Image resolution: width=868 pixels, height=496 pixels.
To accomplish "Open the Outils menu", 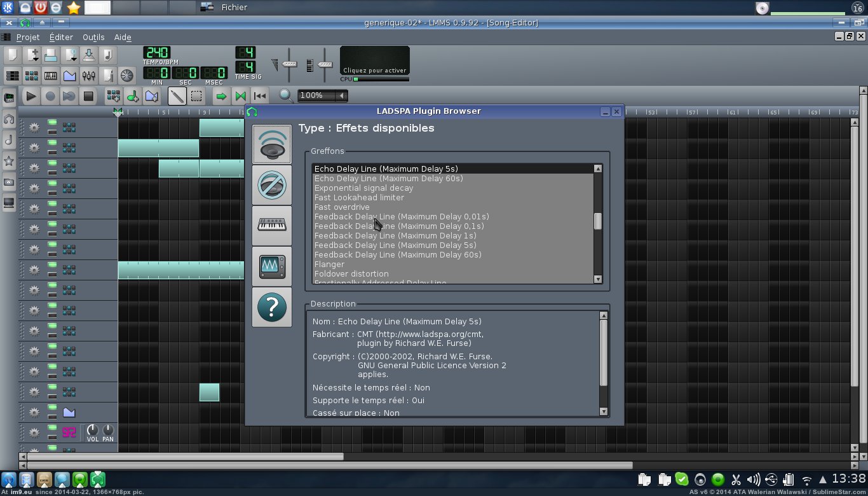I will 93,38.
